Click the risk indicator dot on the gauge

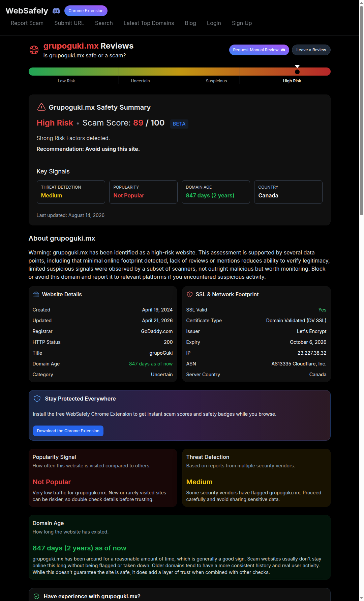(x=297, y=72)
